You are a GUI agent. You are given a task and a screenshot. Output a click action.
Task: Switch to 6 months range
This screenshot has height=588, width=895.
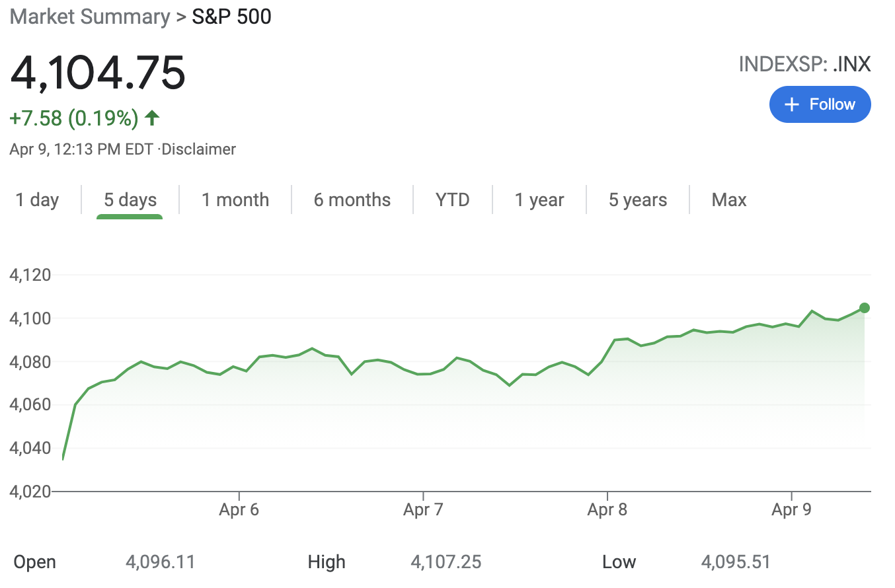(352, 200)
